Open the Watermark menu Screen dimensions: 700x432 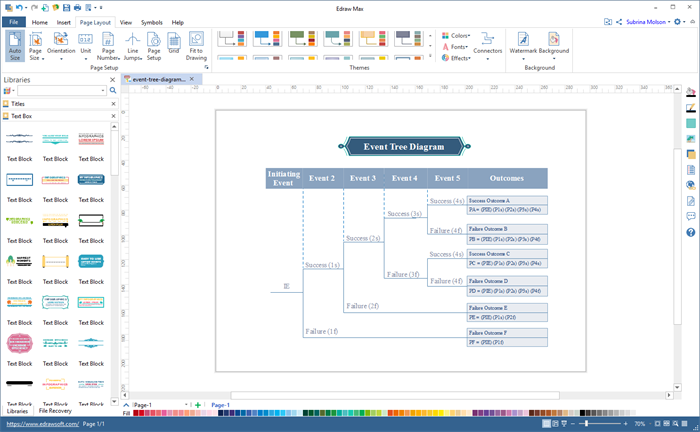(x=523, y=46)
